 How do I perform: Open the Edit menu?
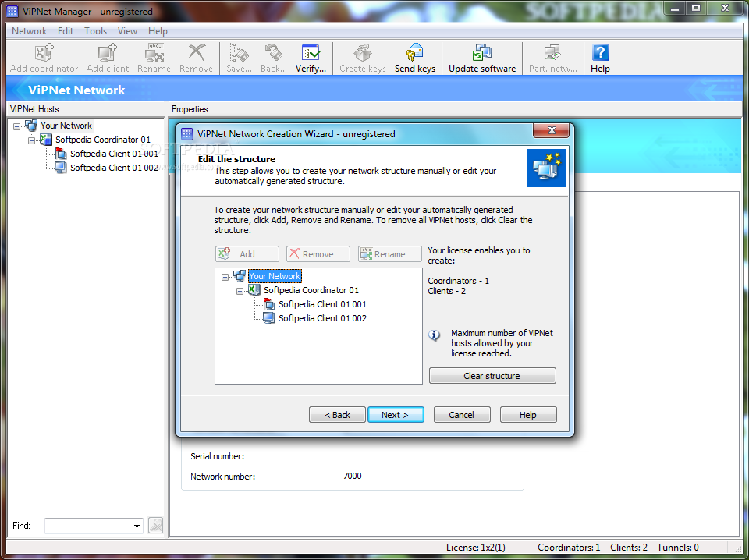coord(66,31)
